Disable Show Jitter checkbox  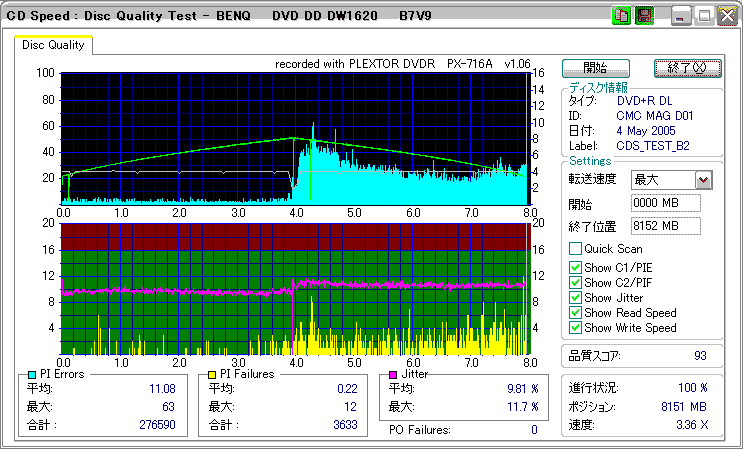tap(575, 298)
